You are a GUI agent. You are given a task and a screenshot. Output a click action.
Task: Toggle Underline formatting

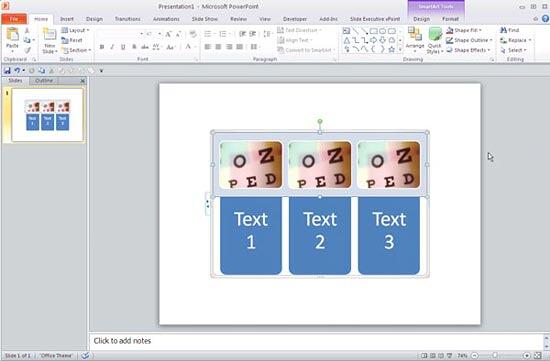[x=123, y=47]
